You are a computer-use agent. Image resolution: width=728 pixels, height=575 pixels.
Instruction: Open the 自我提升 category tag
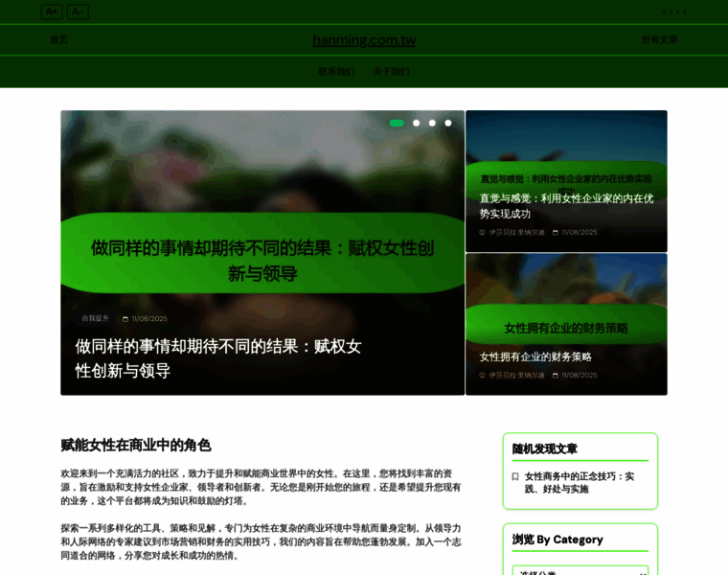click(95, 318)
